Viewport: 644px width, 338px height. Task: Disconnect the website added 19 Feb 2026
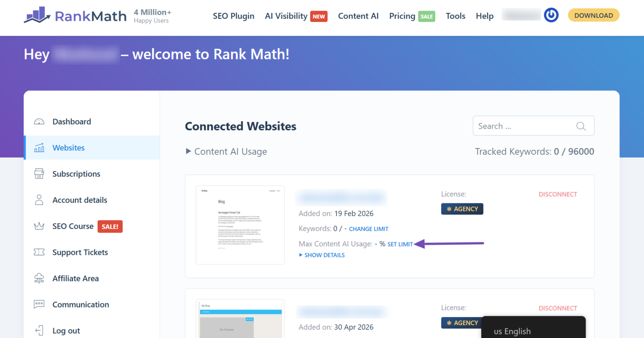click(x=558, y=194)
